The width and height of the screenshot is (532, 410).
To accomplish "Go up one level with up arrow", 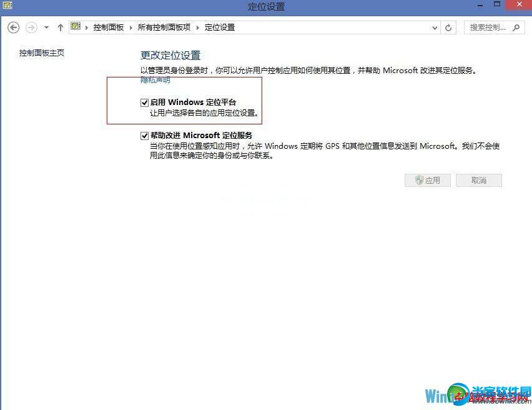I will pos(61,27).
